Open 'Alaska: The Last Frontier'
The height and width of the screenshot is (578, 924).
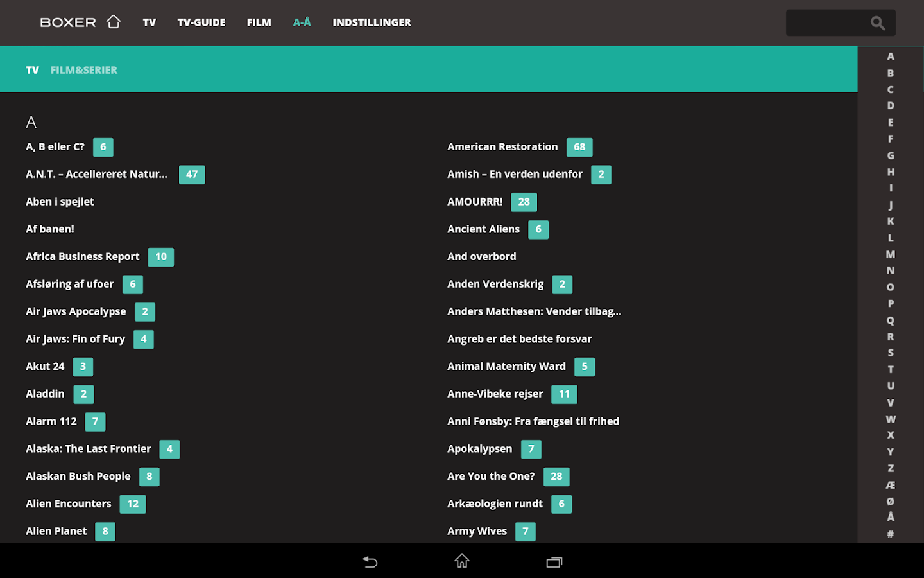[x=89, y=449]
